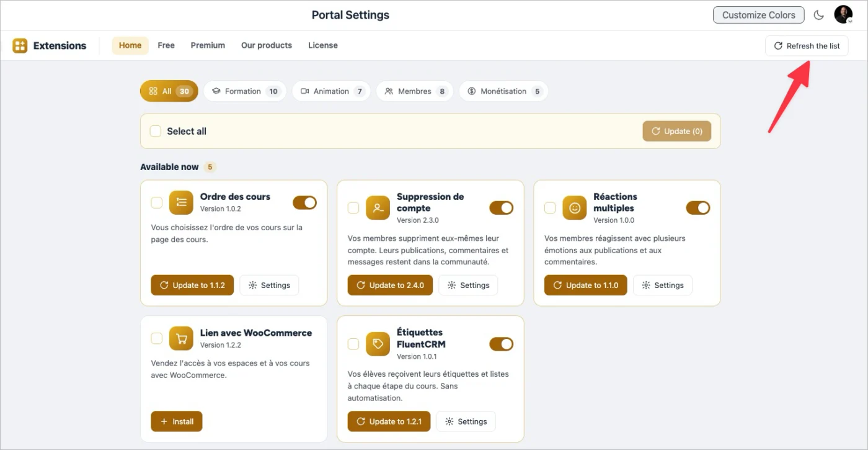The width and height of the screenshot is (868, 450).
Task: Click the Réactions multiples smiley icon
Action: pyautogui.click(x=575, y=208)
